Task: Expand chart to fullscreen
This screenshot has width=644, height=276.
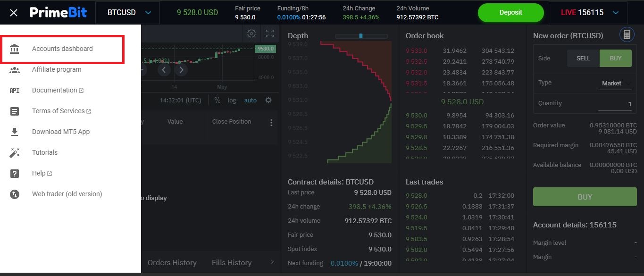Action: coord(270,33)
